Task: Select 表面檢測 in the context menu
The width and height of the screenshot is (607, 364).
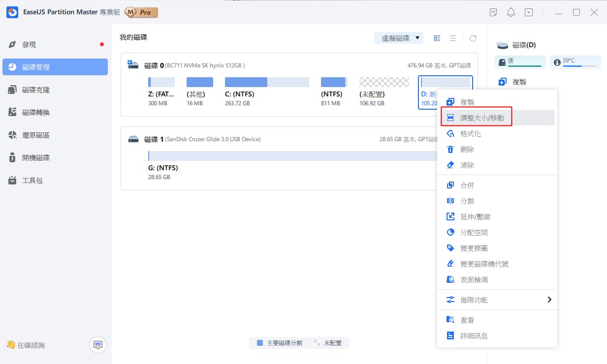Action: click(474, 280)
